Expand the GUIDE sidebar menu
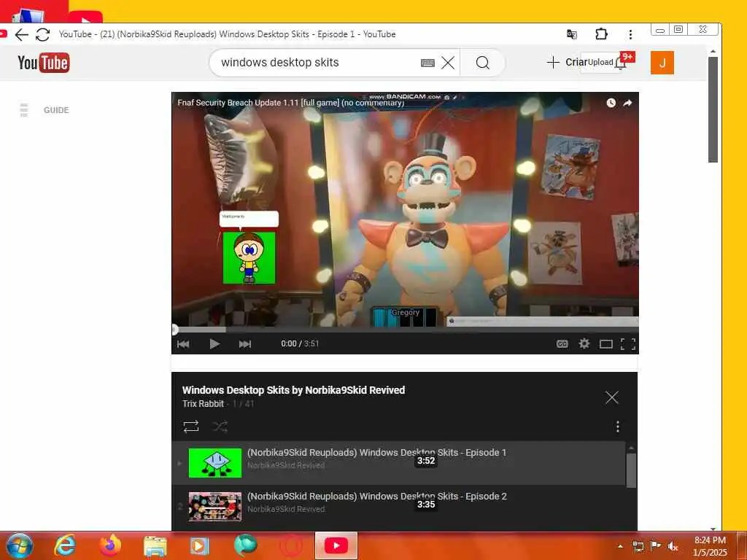The image size is (747, 560). [44, 110]
